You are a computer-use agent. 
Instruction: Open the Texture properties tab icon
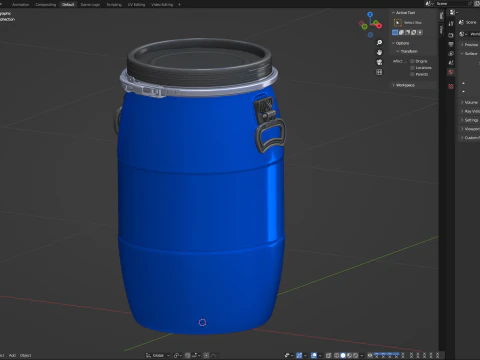(x=451, y=86)
